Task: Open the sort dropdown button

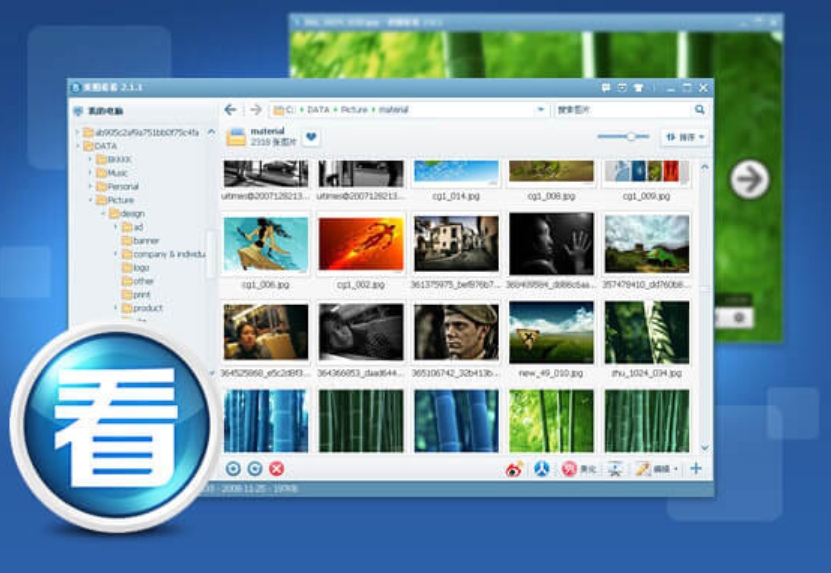Action: click(x=685, y=137)
